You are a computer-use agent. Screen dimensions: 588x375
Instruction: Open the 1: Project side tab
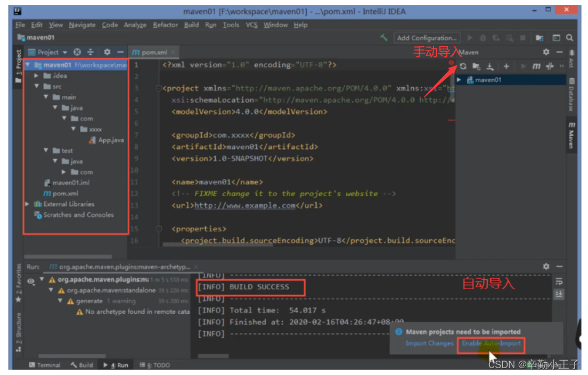(x=18, y=66)
